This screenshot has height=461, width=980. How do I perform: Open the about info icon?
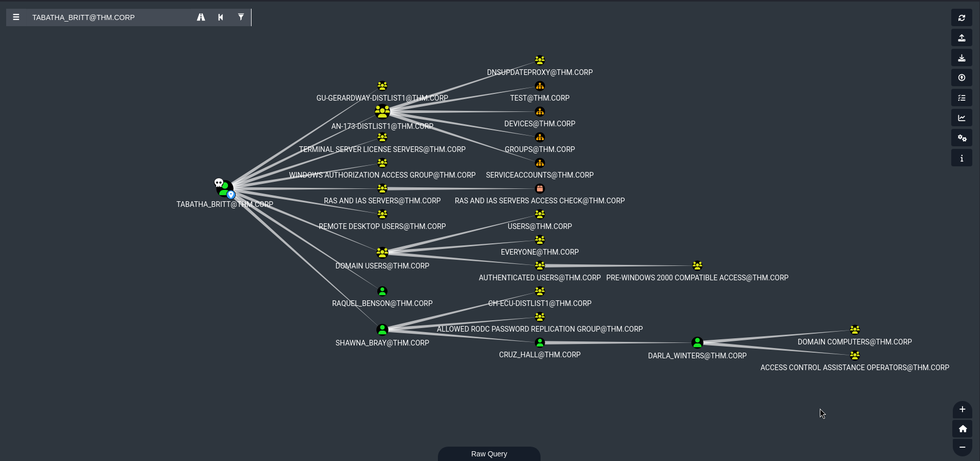(962, 158)
